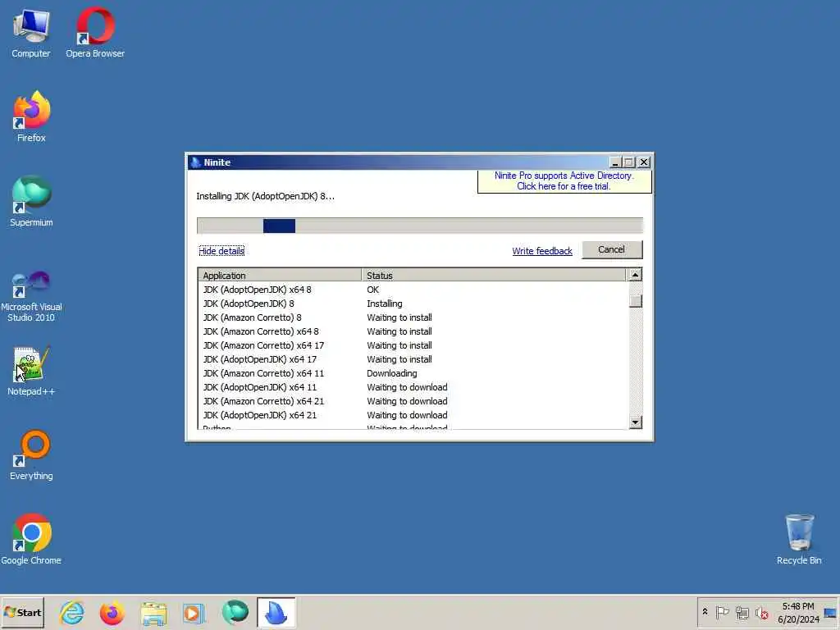Open the Start menu
The height and width of the screenshot is (630, 840).
(22, 612)
